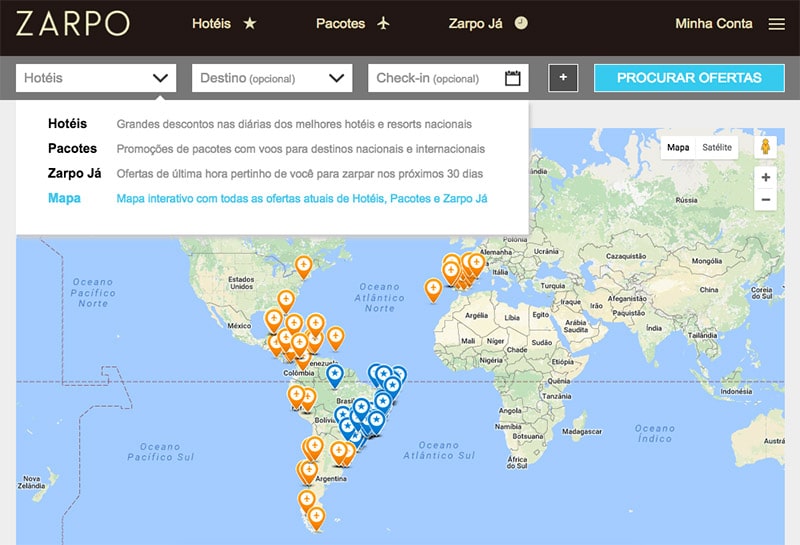The width and height of the screenshot is (800, 545).
Task: Expand the Hotéis type dropdown
Action: (96, 78)
